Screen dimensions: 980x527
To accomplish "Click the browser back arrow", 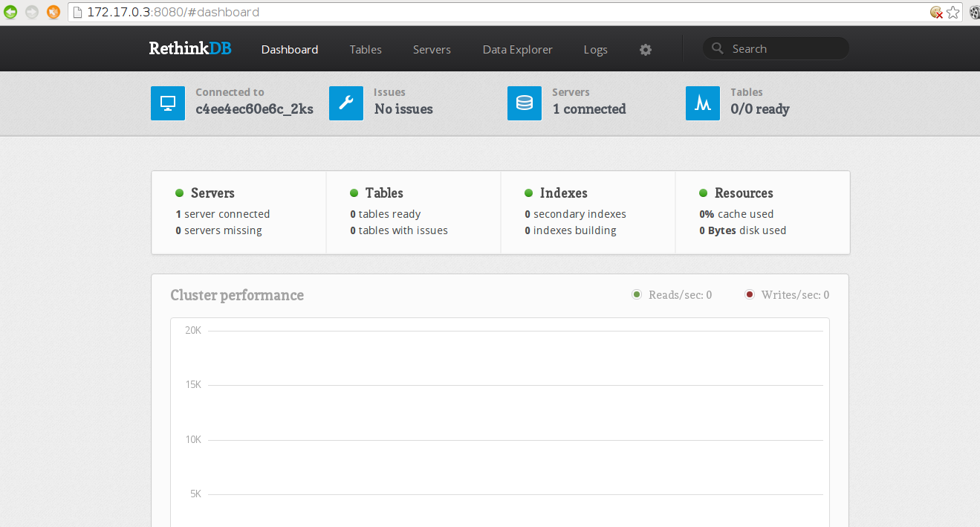I will [x=10, y=12].
